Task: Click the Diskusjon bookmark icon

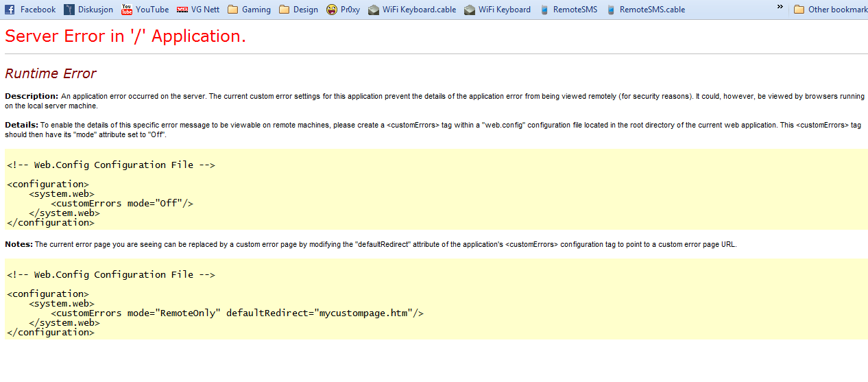Action: tap(69, 10)
